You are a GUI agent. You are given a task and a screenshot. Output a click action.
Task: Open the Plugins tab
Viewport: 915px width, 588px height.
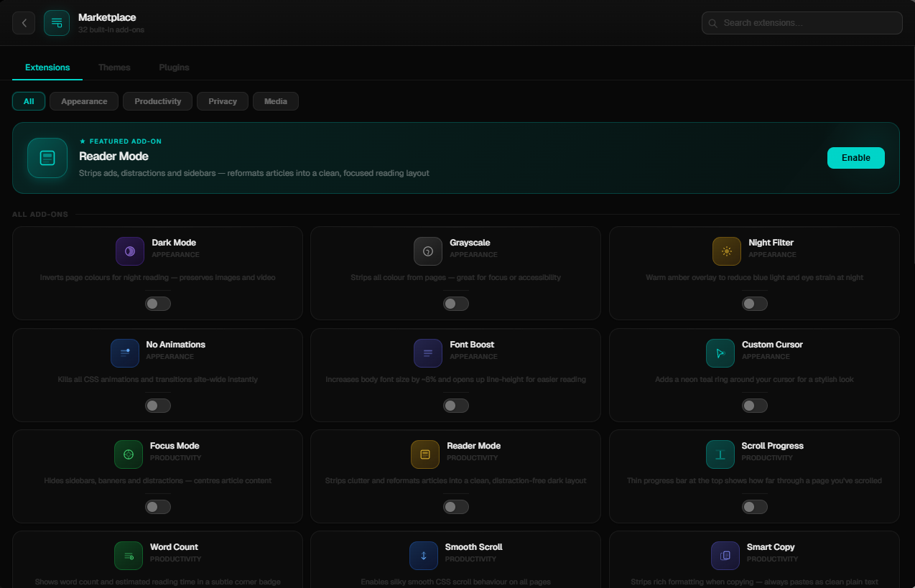[174, 67]
